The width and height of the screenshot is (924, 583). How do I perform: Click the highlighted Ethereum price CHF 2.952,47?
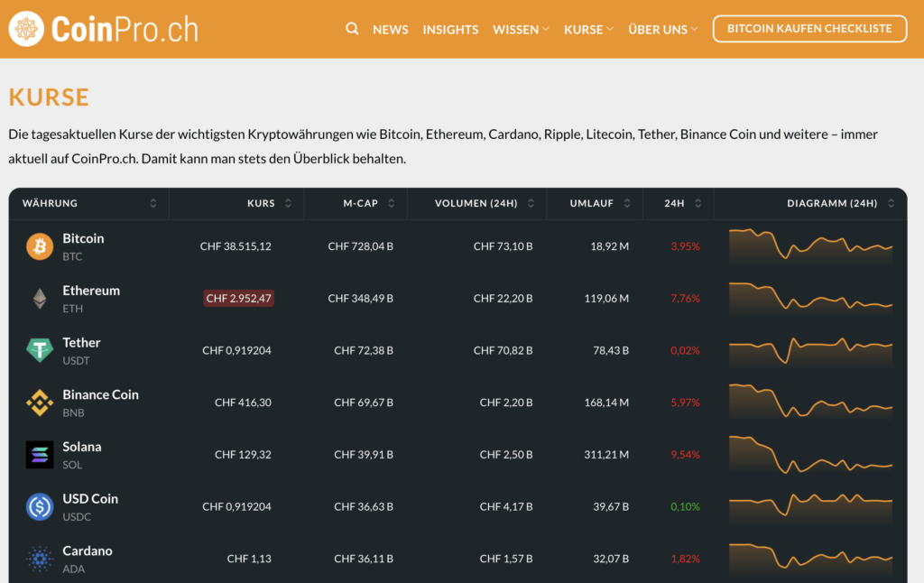[x=238, y=298]
